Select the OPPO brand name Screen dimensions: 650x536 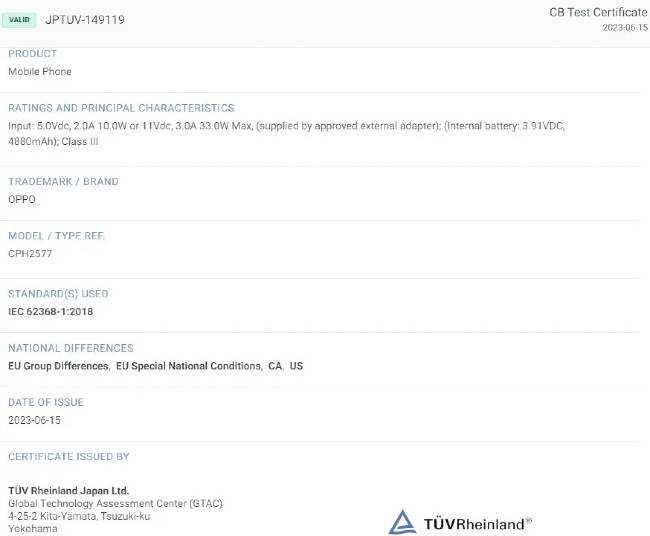point(22,199)
